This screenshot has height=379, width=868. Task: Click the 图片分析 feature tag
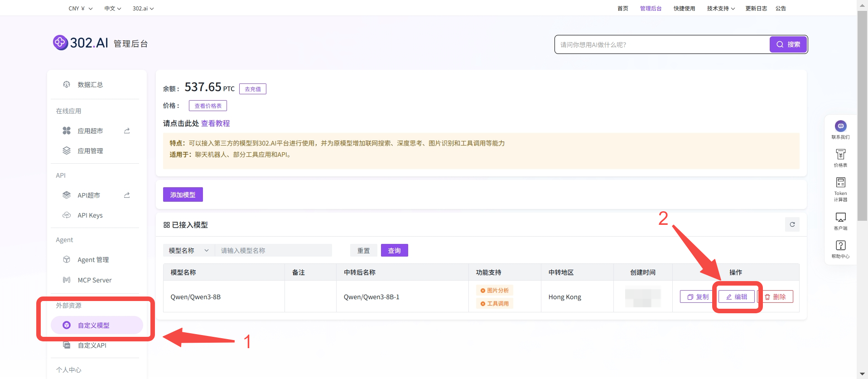[x=494, y=290]
